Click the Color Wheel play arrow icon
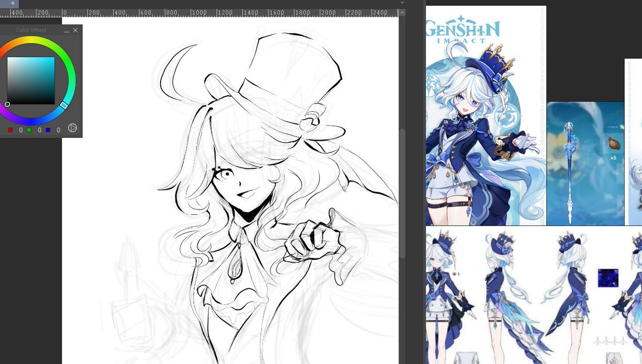Viewport: 642px width, 364px height. [73, 128]
